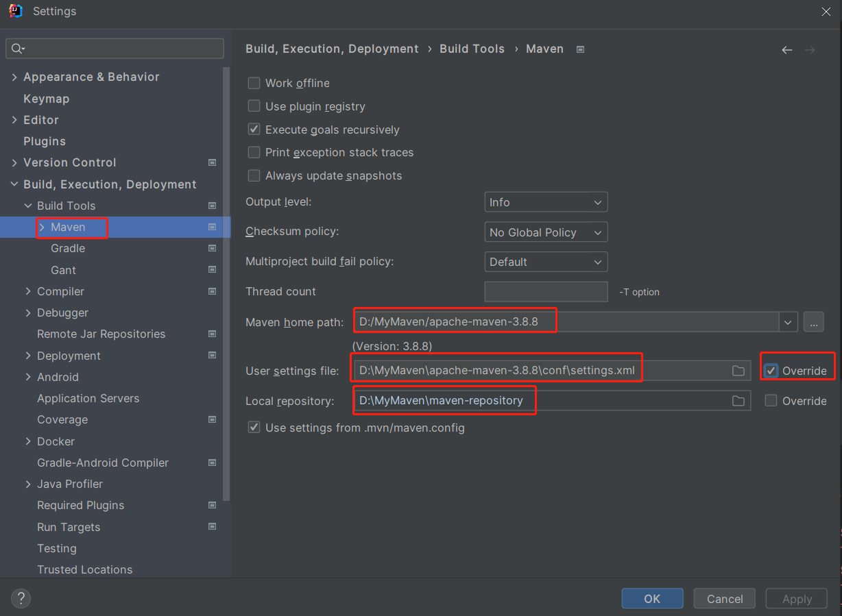Enable the Work offline checkbox
This screenshot has height=616, width=842.
tap(254, 83)
